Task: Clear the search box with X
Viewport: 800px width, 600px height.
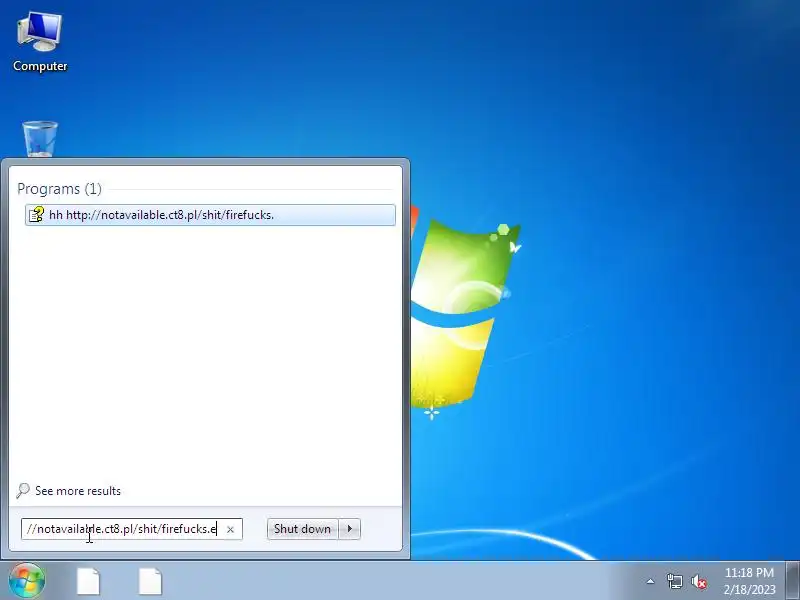Action: (x=231, y=530)
